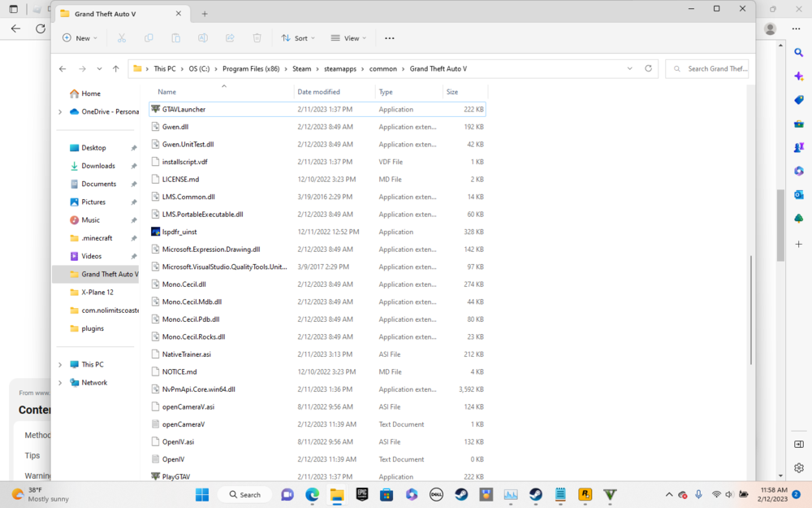
Task: Open the Rockstar Games Launcher from the taskbar
Action: coord(585,493)
